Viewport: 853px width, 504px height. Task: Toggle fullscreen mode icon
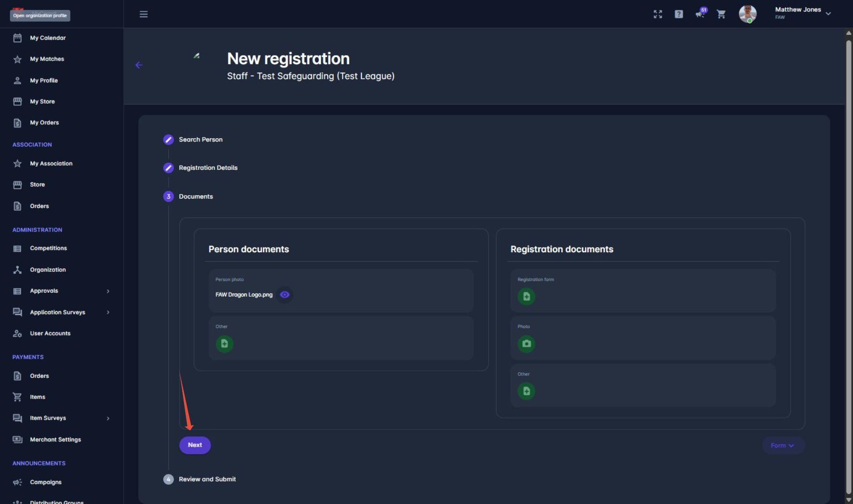tap(658, 14)
